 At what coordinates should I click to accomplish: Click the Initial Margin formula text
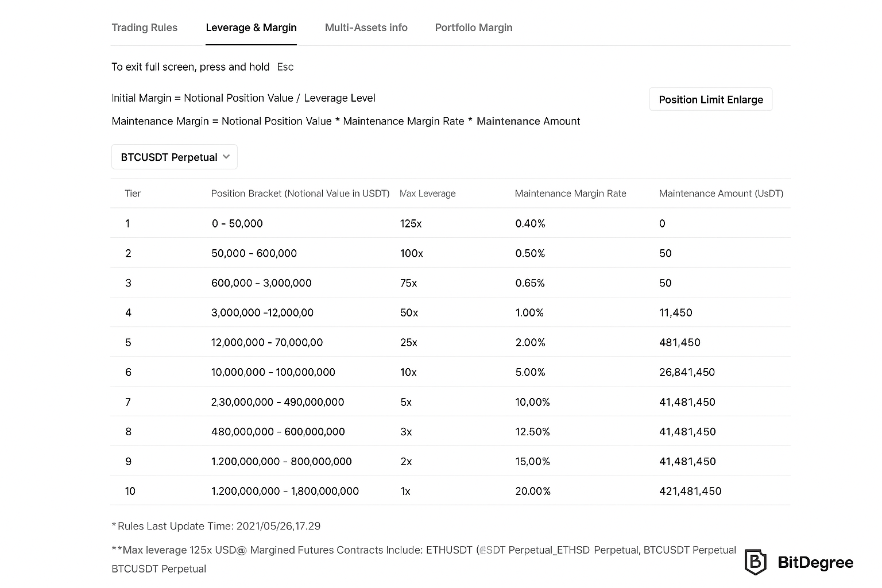pos(243,98)
